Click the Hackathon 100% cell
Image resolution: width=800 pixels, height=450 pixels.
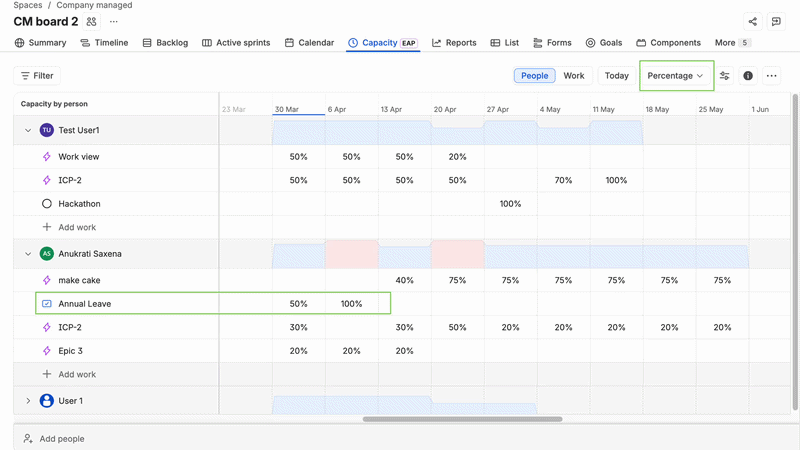pos(510,204)
